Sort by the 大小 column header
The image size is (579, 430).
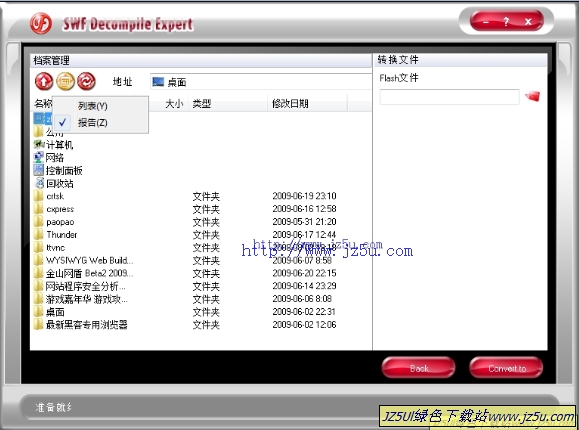[x=174, y=104]
